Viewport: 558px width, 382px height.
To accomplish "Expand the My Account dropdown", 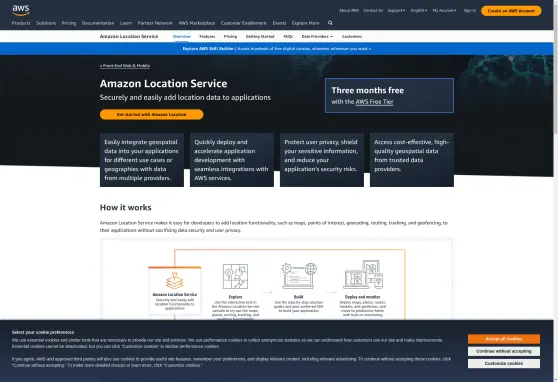I will click(x=444, y=11).
